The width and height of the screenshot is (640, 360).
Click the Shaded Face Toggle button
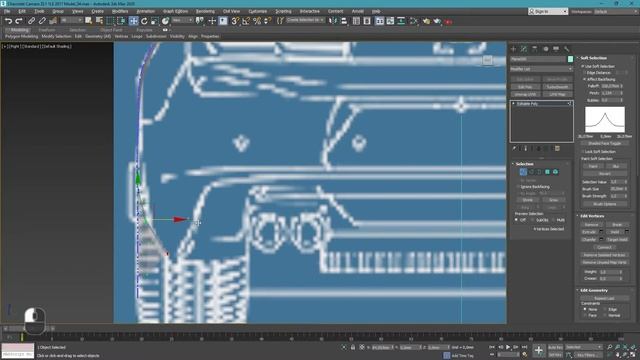click(x=604, y=144)
